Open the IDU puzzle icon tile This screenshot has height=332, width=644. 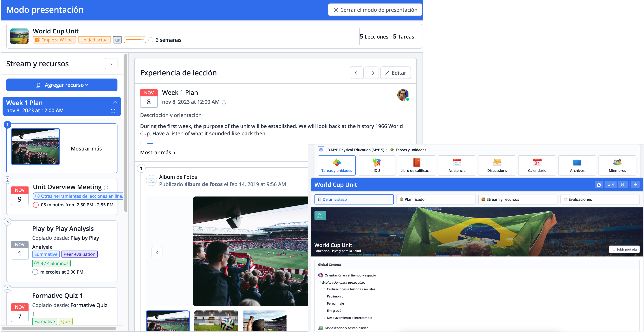(x=377, y=165)
